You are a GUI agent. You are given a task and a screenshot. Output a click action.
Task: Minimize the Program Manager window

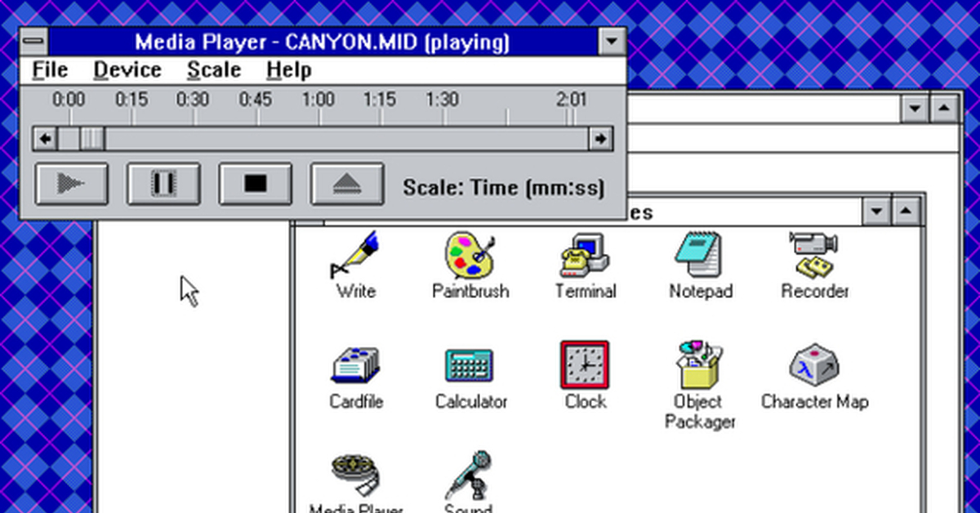915,109
